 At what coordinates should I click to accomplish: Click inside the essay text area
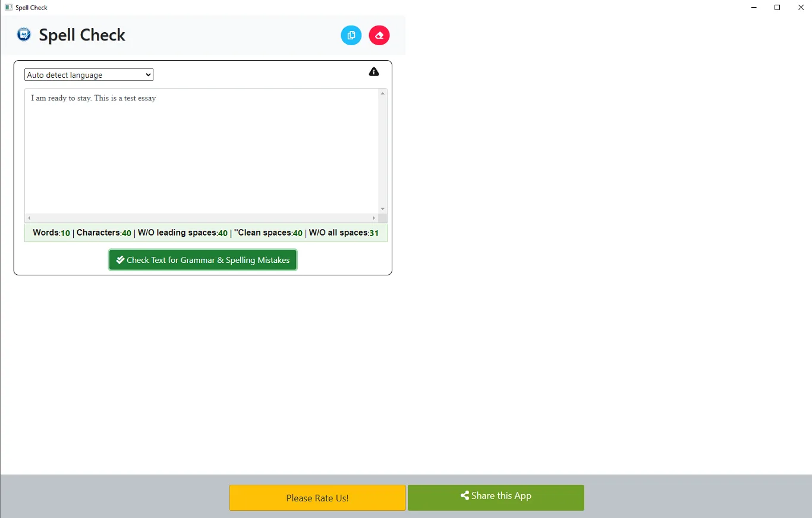(202, 151)
